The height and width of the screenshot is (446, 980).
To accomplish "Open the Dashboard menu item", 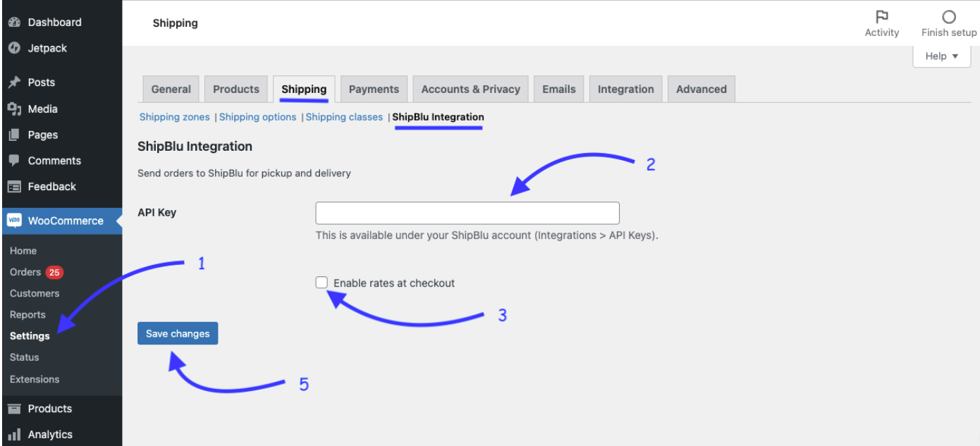I will [x=61, y=23].
